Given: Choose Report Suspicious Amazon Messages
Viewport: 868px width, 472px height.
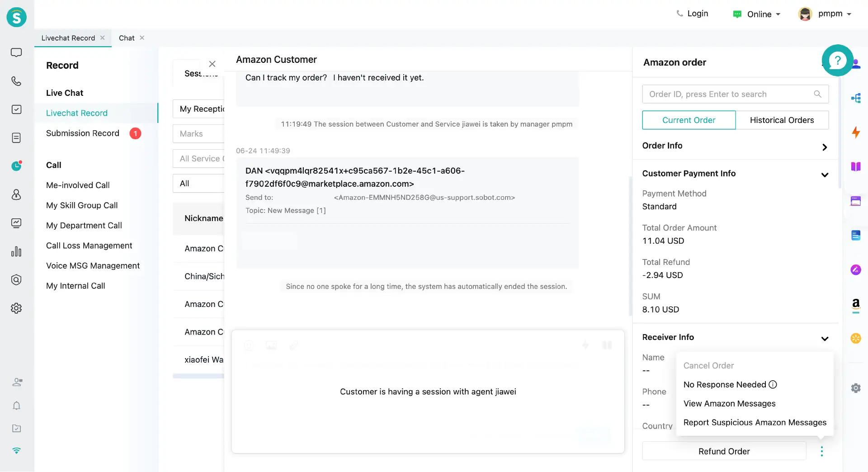Looking at the screenshot, I should [755, 423].
